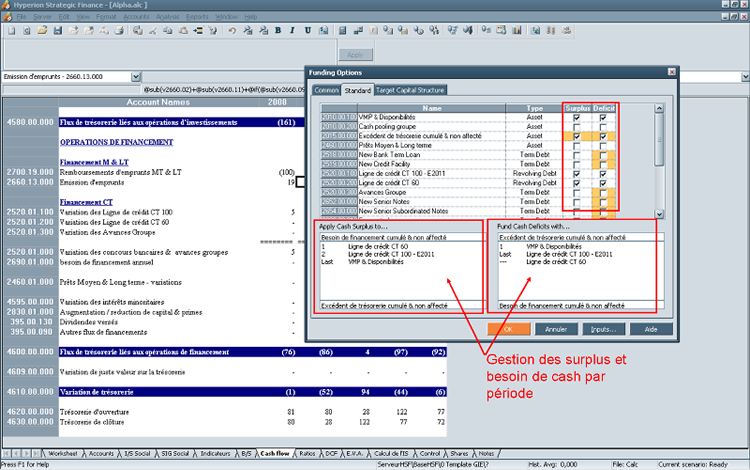Select 'VMP & Disponibilités' in Fund Cash Deficits list
Viewport: 750px width, 470px height.
[554, 247]
